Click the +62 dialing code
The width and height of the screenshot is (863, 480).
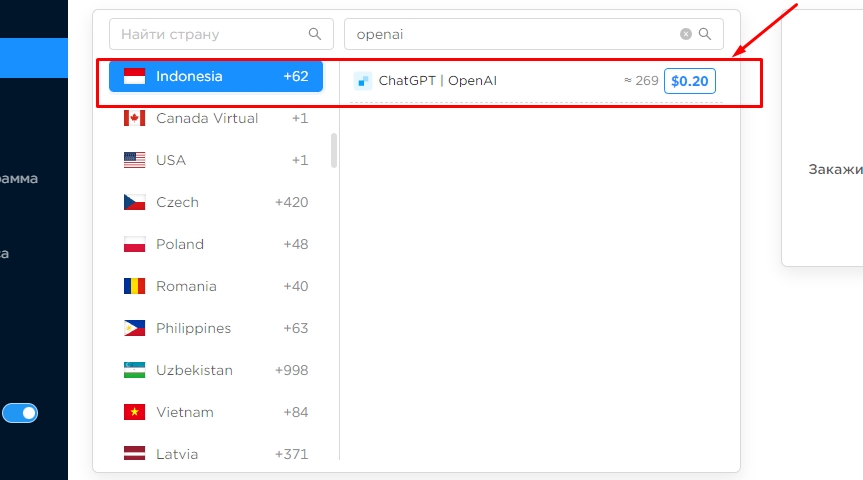296,77
